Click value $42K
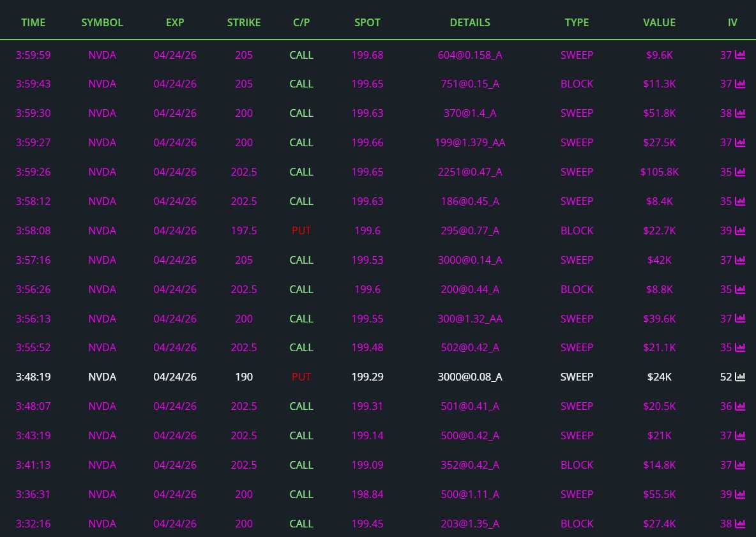Screen dimensions: 756x537 pyautogui.click(x=659, y=261)
